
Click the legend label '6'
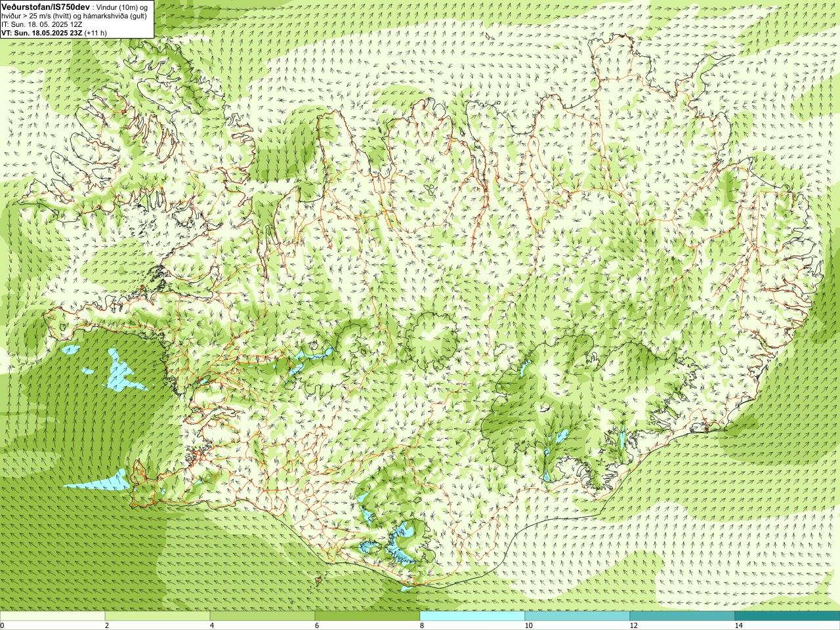pos(316,625)
